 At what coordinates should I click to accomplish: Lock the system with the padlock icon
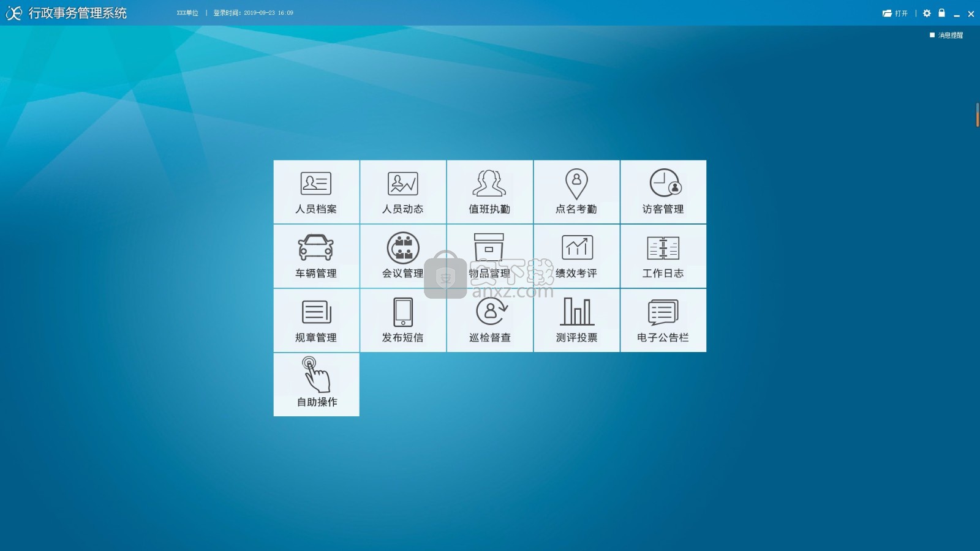coord(942,13)
